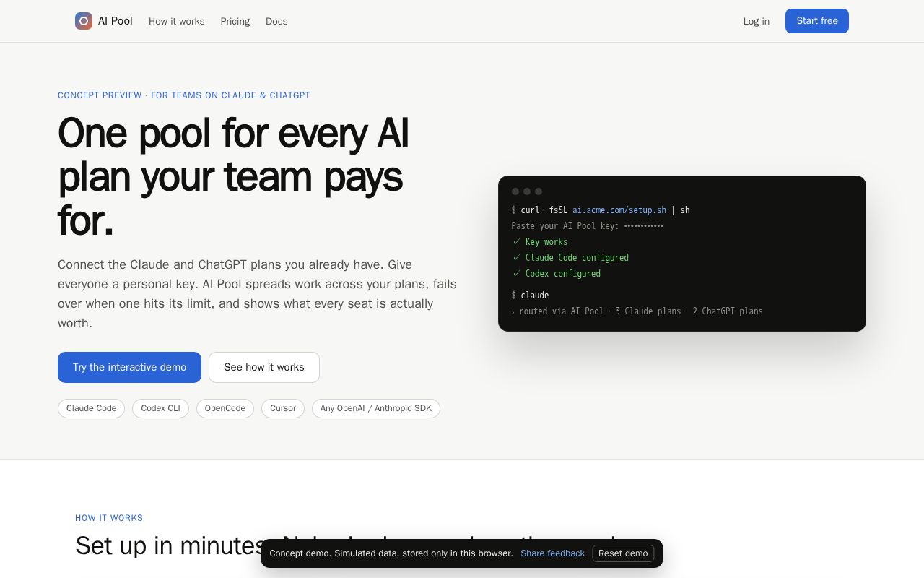Go to the Pricing nav item
The image size is (924, 578).
tap(235, 21)
